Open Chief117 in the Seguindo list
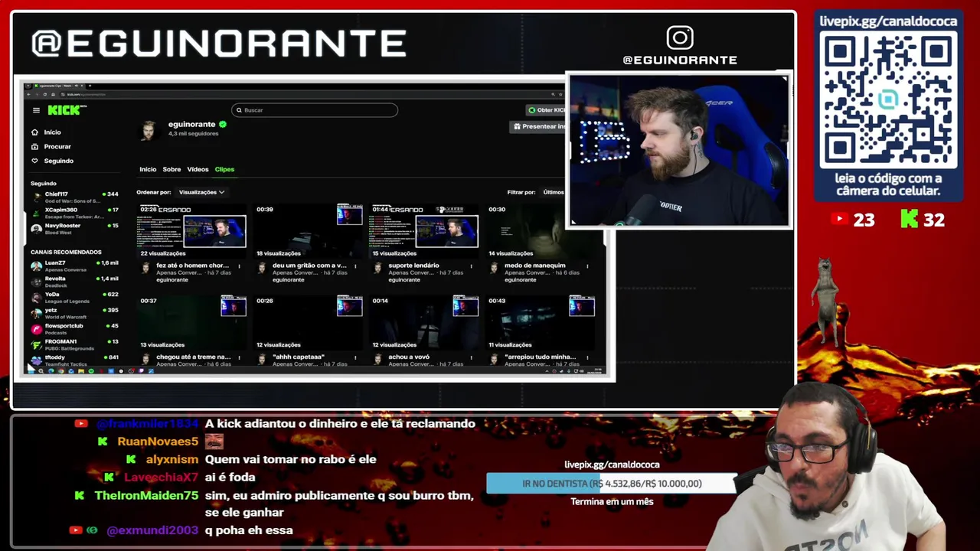 click(x=74, y=197)
